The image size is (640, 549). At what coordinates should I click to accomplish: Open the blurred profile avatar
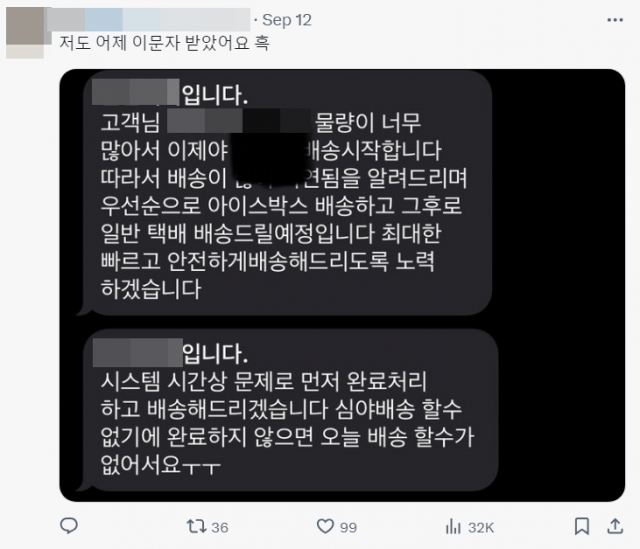(x=25, y=33)
